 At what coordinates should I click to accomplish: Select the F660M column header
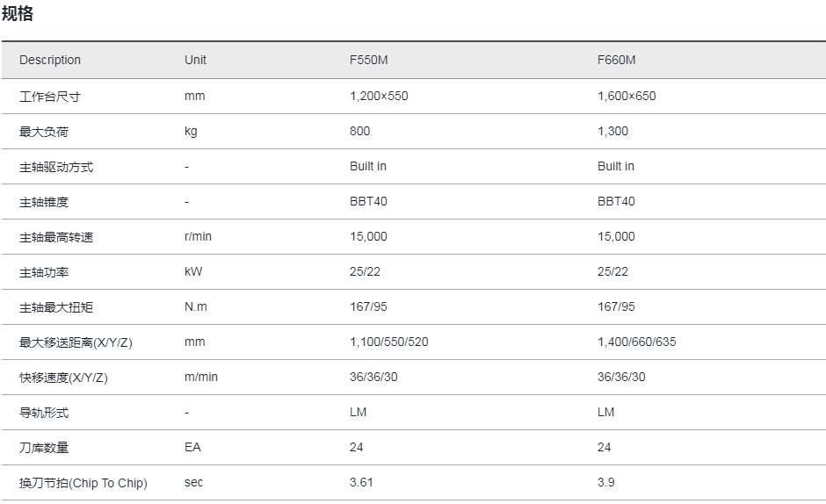(616, 60)
